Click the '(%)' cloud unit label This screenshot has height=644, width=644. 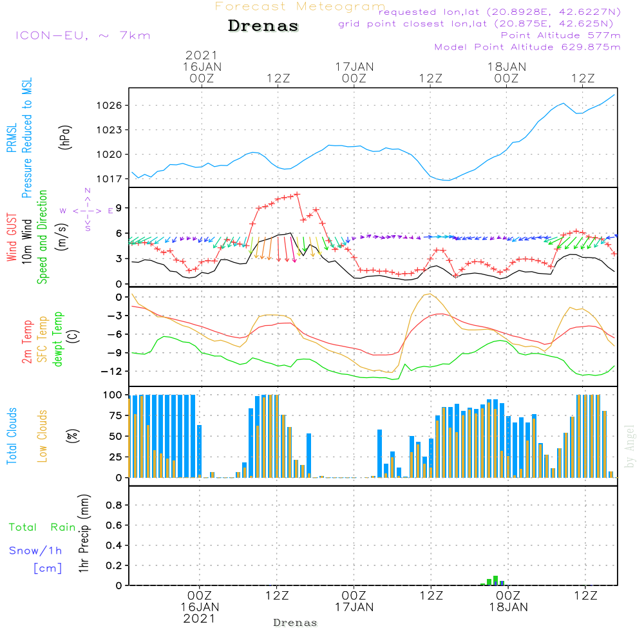(72, 436)
